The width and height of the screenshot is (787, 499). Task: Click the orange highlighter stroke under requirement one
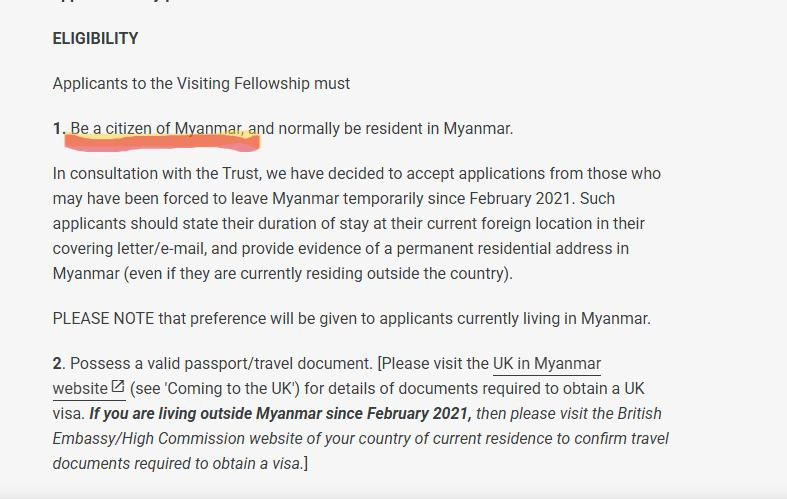tap(162, 143)
